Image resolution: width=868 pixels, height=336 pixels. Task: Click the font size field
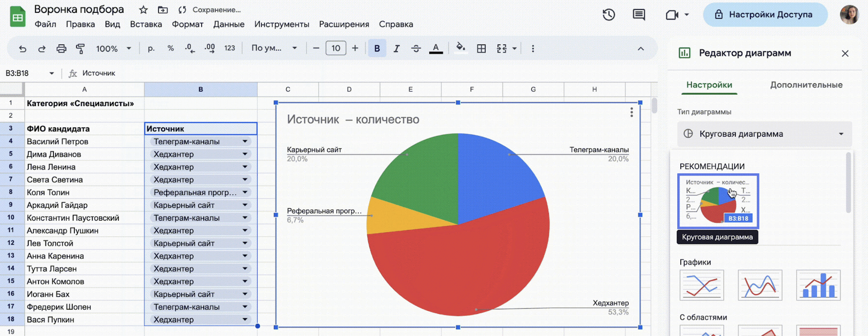coord(336,48)
